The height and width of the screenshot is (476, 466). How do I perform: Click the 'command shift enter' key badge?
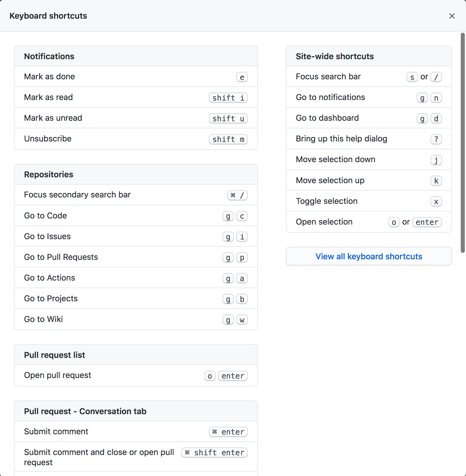[214, 453]
